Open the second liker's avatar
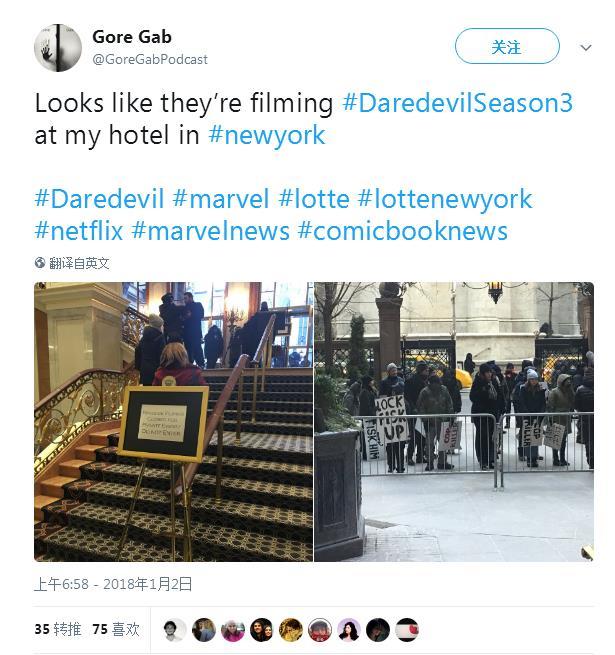 pyautogui.click(x=204, y=630)
